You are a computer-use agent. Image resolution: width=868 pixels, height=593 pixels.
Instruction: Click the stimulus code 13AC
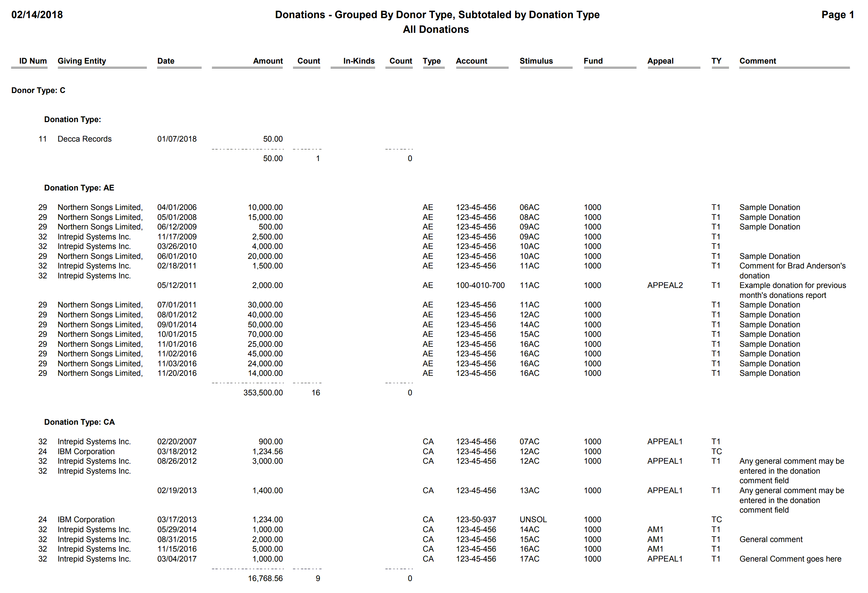pyautogui.click(x=529, y=490)
